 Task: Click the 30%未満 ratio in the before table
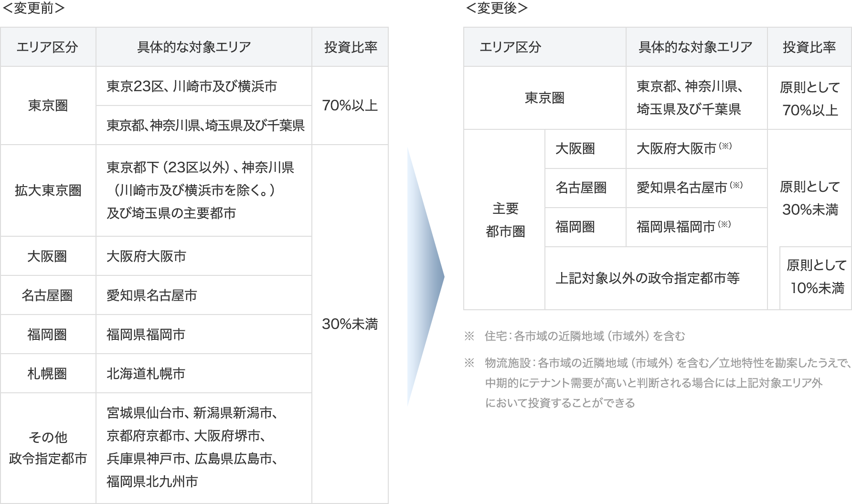point(350,324)
